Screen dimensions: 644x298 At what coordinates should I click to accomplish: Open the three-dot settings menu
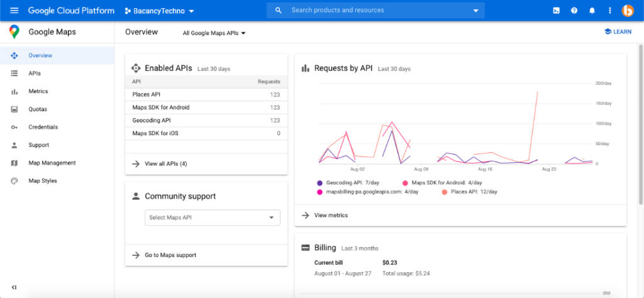(x=610, y=11)
